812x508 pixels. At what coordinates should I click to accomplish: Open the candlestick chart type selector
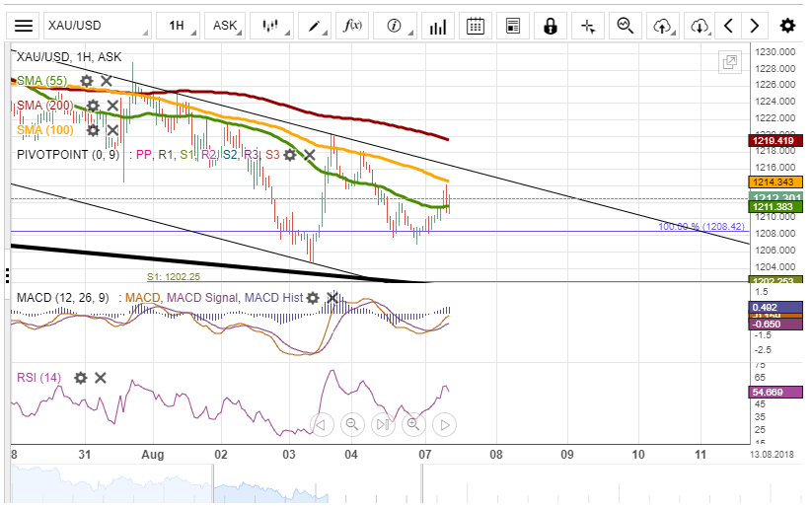(271, 26)
